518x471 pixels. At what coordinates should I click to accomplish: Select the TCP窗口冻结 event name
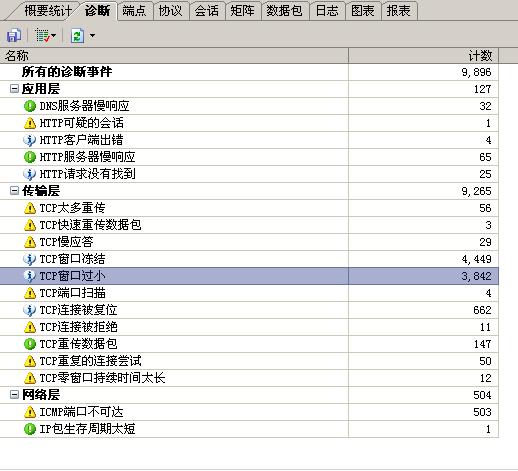coord(72,259)
